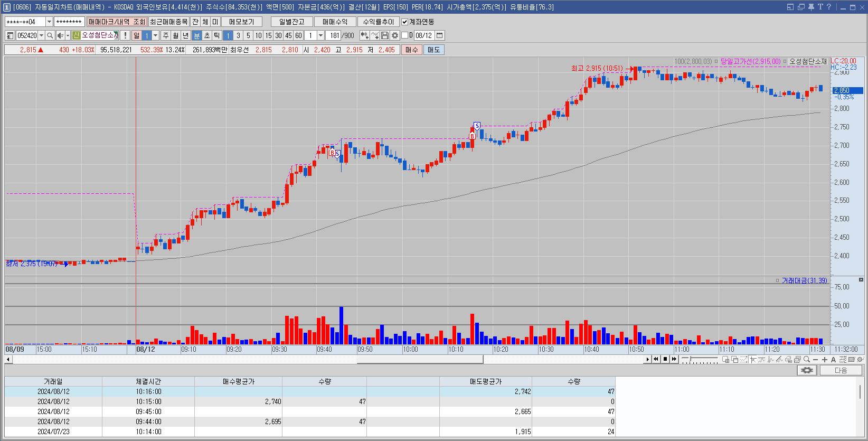
Task: Select the 월 monthly period toggle
Action: [176, 35]
